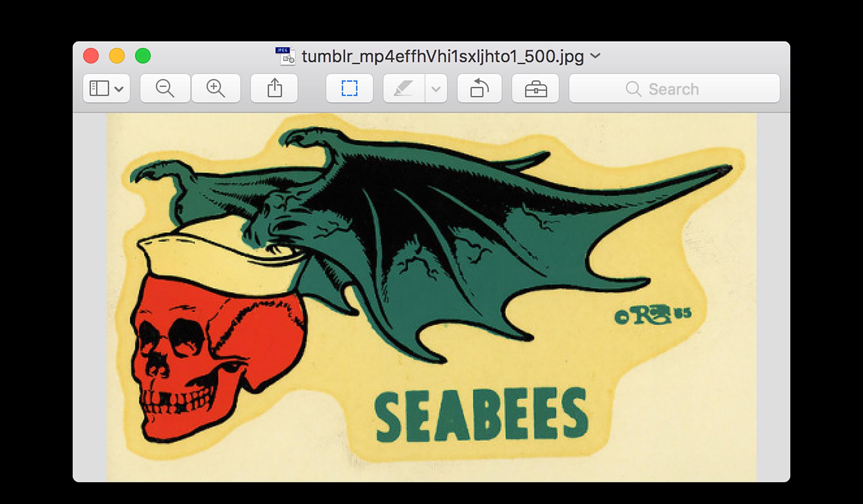This screenshot has width=863, height=504.
Task: Zoom in with the magnifier plus button
Action: (216, 88)
